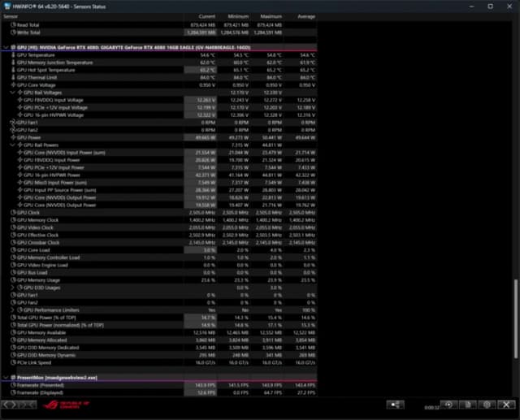This screenshot has width=520, height=420.
Task: Click the GPU Core Voltage icon
Action: tap(13, 84)
